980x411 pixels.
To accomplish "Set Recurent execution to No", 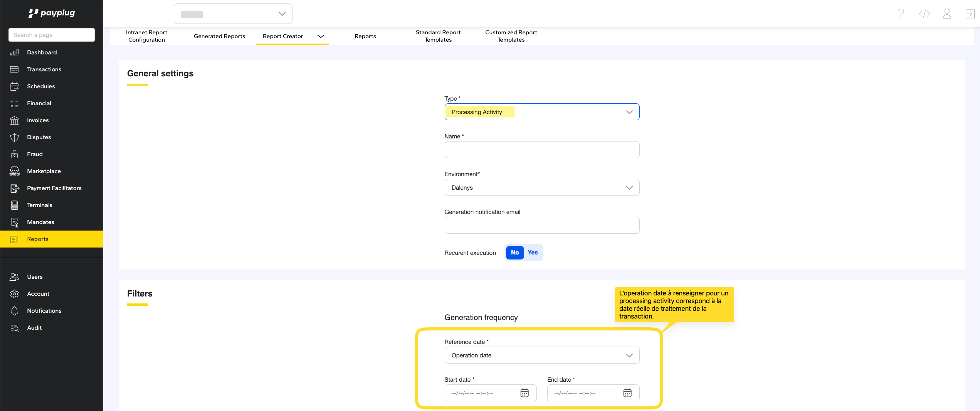I will pos(514,253).
